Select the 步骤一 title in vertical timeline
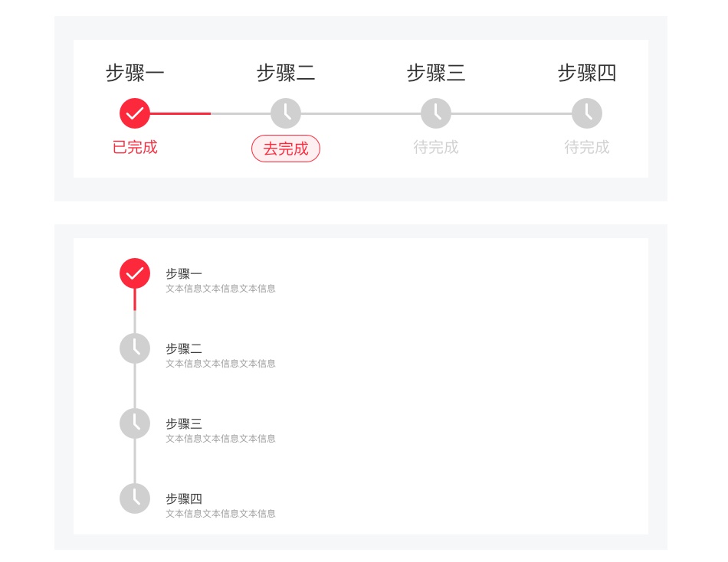The width and height of the screenshot is (728, 562). coord(184,273)
